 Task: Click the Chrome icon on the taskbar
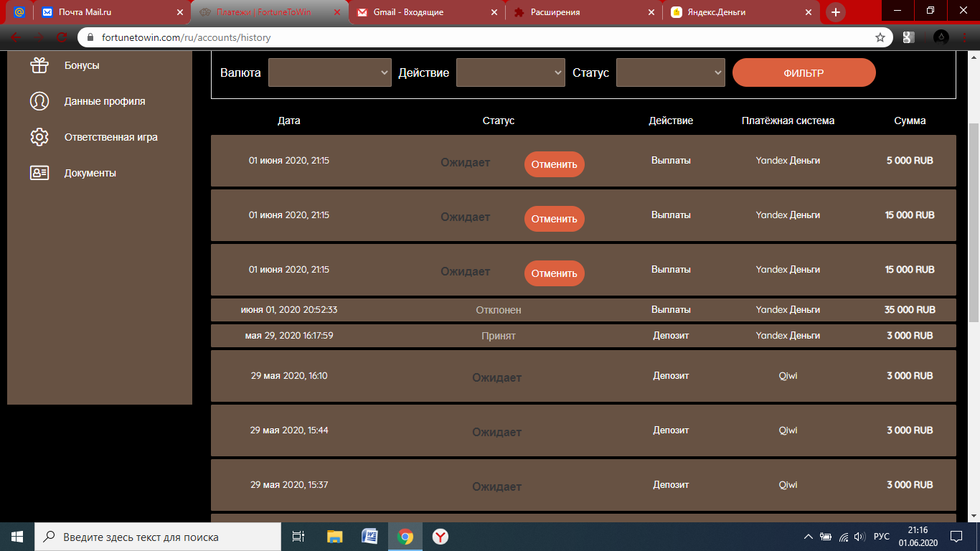point(405,537)
